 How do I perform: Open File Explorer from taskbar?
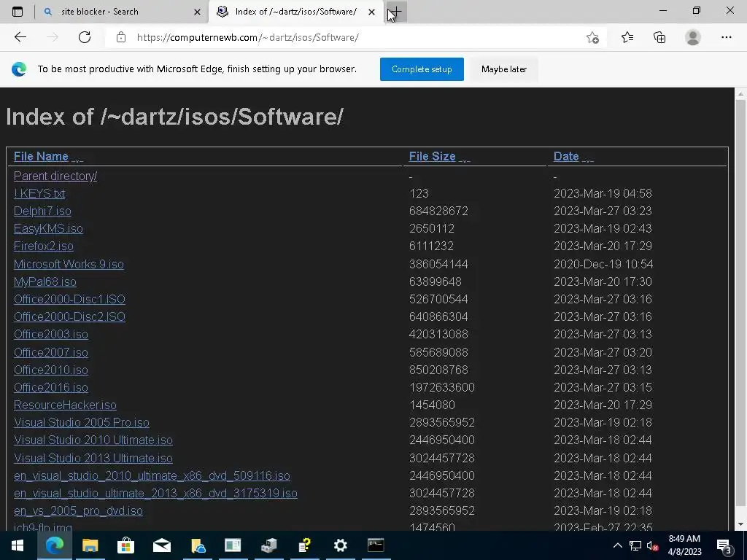(90, 545)
